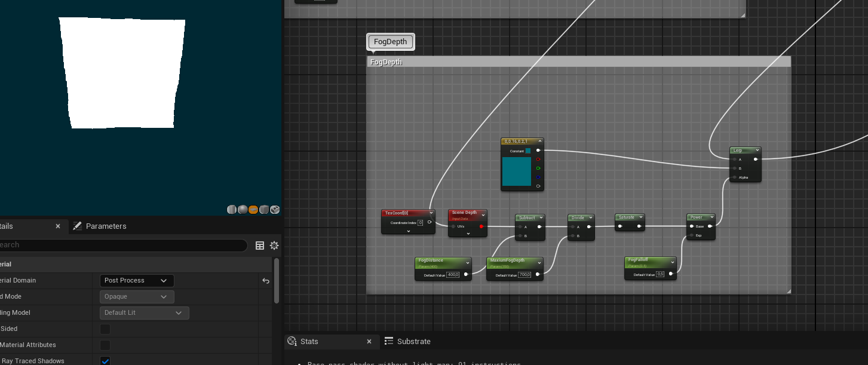Select the FogDepth comment bubble label
Viewport: 868px width, 365px height.
tap(390, 42)
